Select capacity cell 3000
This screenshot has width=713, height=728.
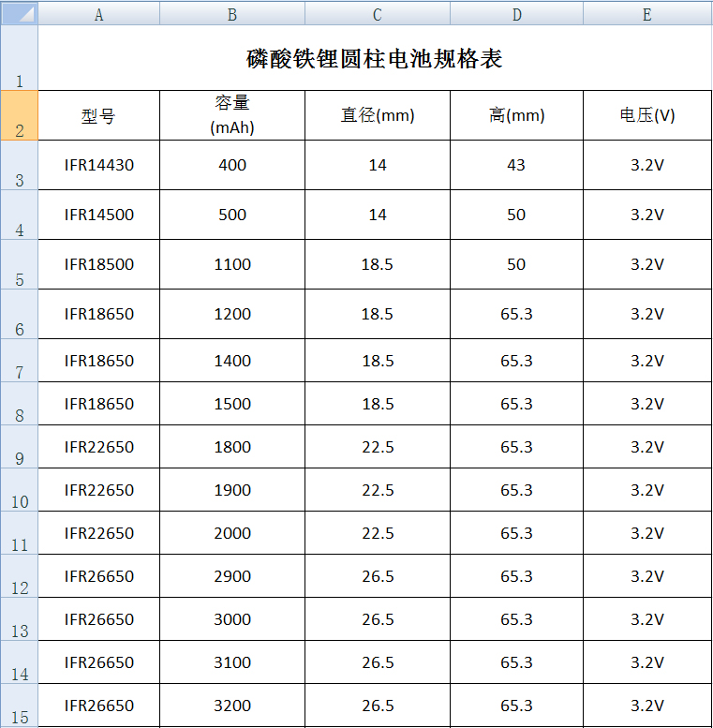pos(232,619)
